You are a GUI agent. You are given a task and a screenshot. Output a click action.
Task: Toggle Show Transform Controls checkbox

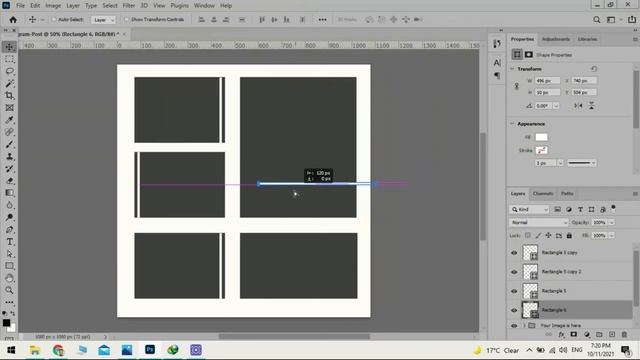(x=127, y=20)
